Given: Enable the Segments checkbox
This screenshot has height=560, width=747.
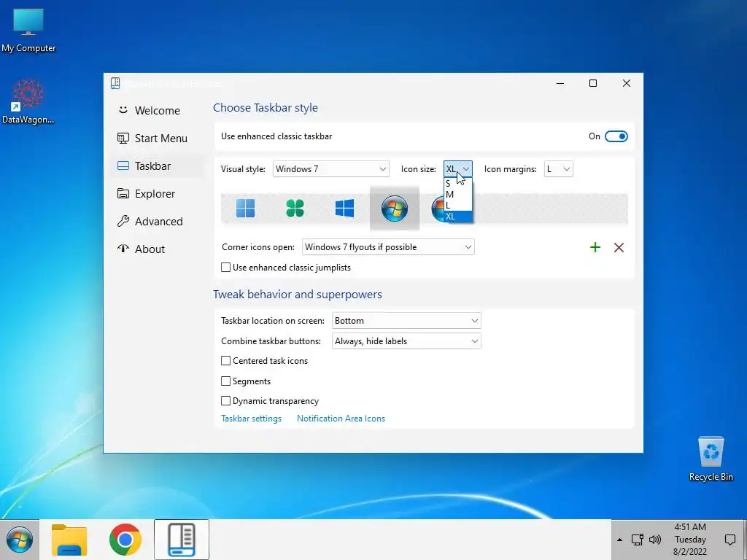Looking at the screenshot, I should (x=226, y=381).
